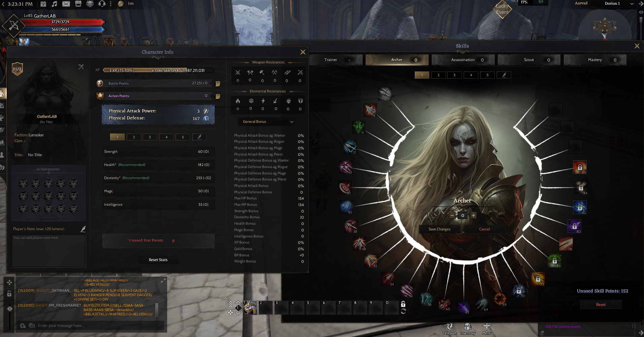Click the Battle Points book icon
This screenshot has width=644, height=337.
218,83
